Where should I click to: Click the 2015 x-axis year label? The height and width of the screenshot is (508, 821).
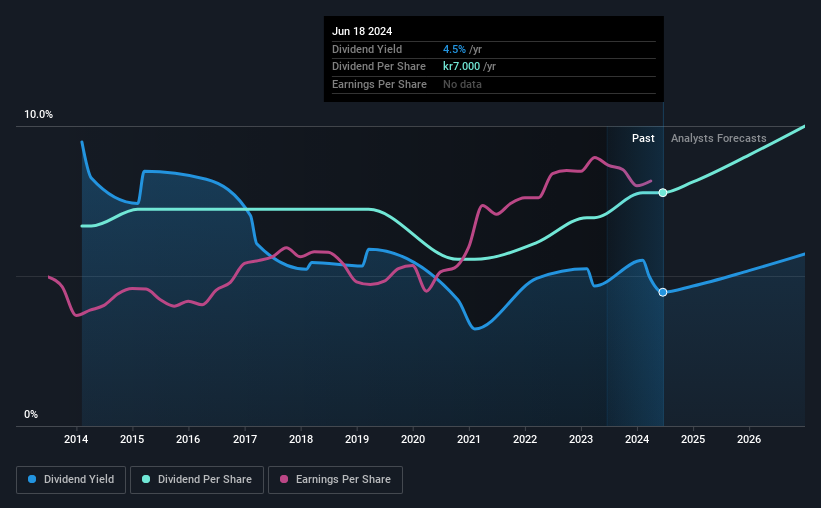(x=132, y=439)
